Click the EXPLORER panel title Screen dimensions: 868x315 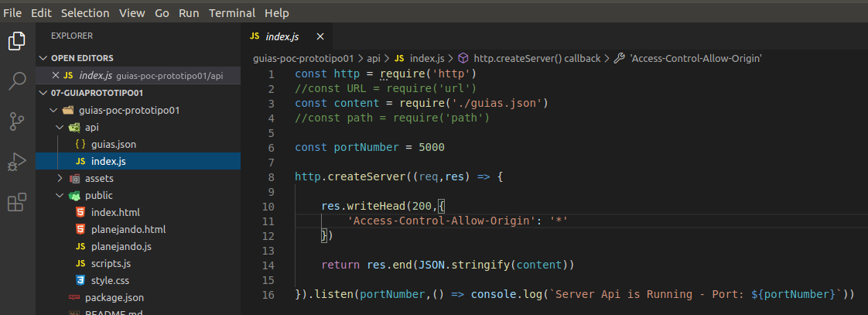pos(72,36)
